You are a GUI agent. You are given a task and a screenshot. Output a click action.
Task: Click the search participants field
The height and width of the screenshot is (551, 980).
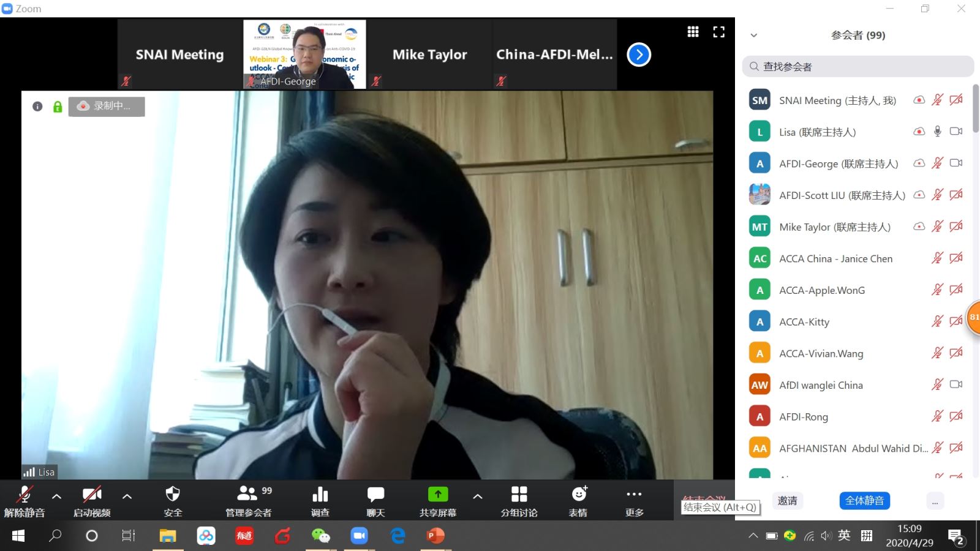(x=858, y=67)
